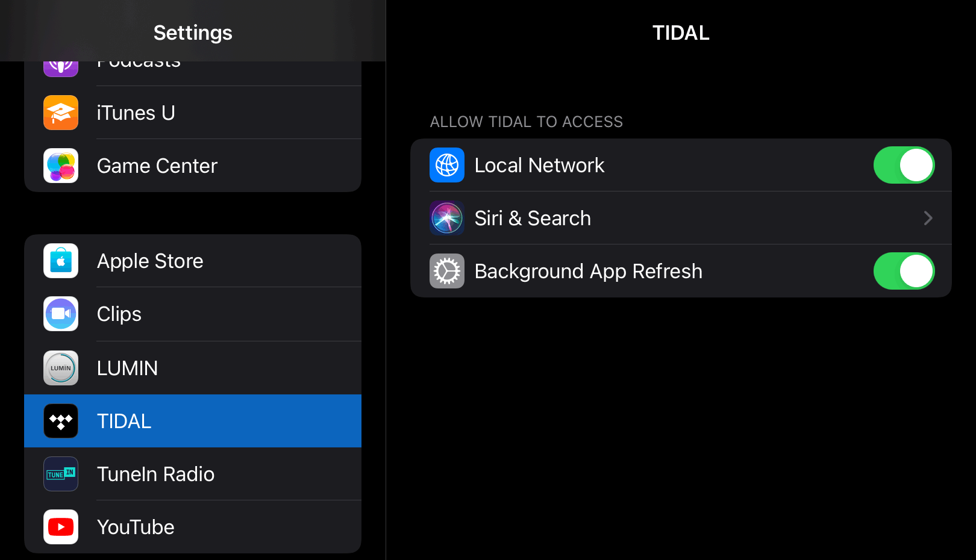The image size is (976, 560).
Task: Select the TuneIn Radio icon
Action: [x=60, y=474]
